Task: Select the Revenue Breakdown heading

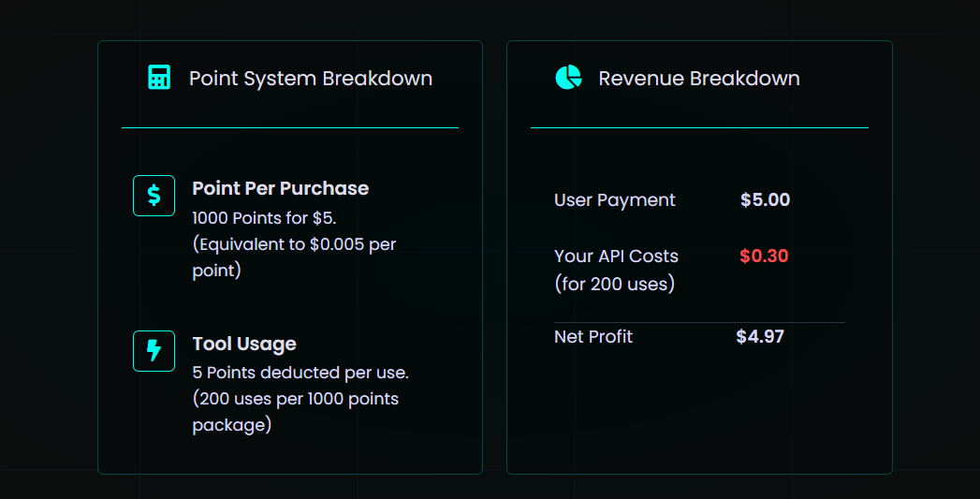Action: (x=699, y=79)
